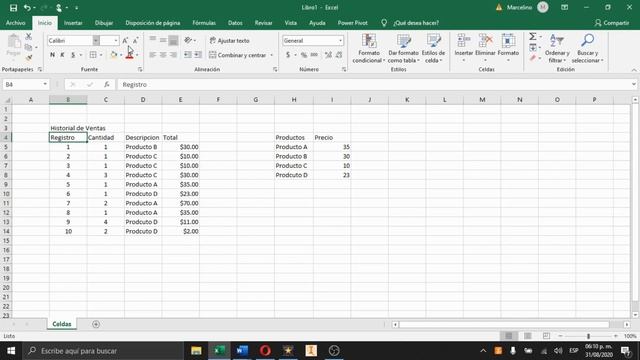640x360 pixels.
Task: Increase the indent
Action: pos(198,55)
